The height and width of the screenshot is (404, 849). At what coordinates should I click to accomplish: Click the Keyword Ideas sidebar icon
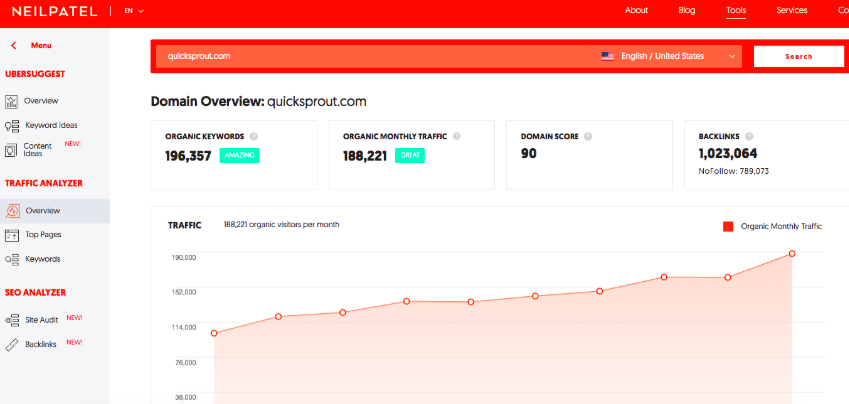[12, 126]
